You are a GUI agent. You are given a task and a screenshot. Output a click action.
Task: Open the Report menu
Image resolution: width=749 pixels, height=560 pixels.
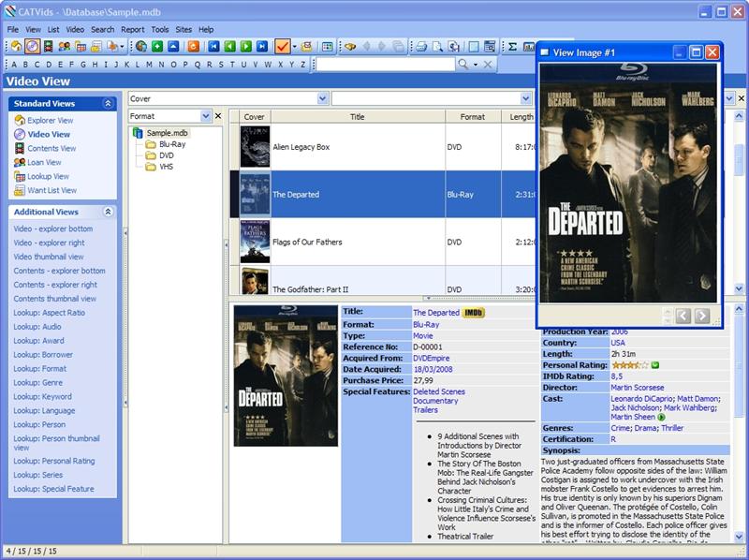133,30
